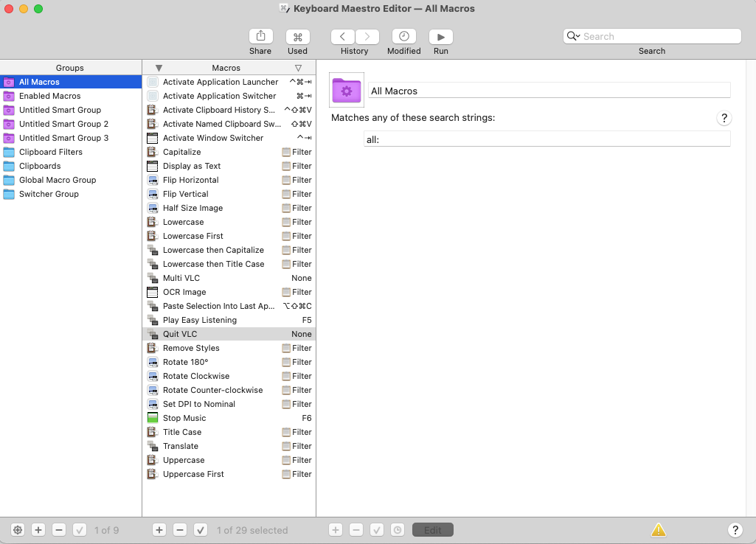The width and height of the screenshot is (756, 544).
Task: Click the Display as Text window icon
Action: tap(153, 166)
